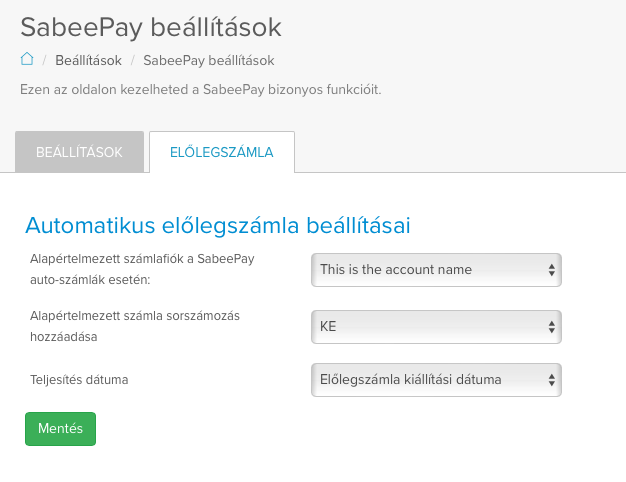Image resolution: width=626 pixels, height=482 pixels.
Task: Click the up-down arrows on account name select
Action: (x=551, y=270)
